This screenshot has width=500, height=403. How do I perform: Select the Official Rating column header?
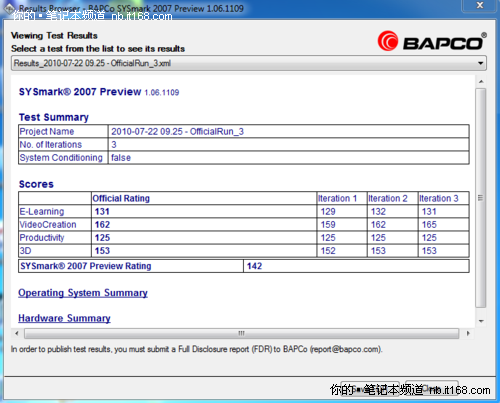[121, 198]
